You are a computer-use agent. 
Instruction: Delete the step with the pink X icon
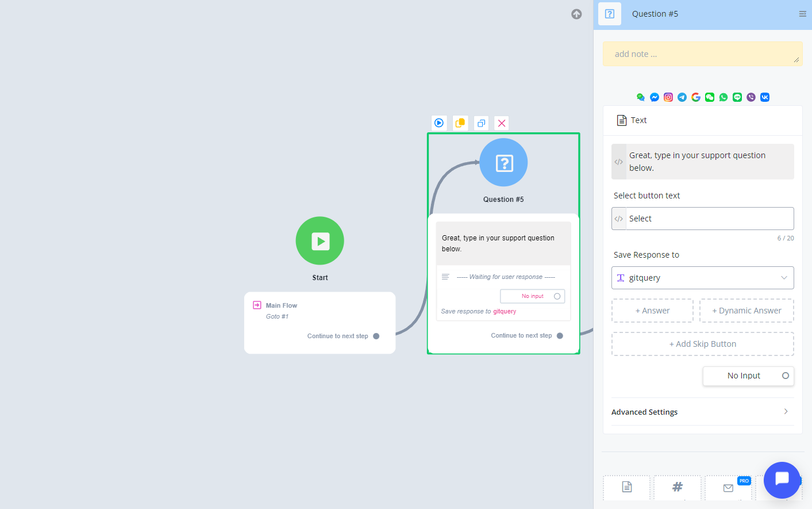pyautogui.click(x=502, y=123)
